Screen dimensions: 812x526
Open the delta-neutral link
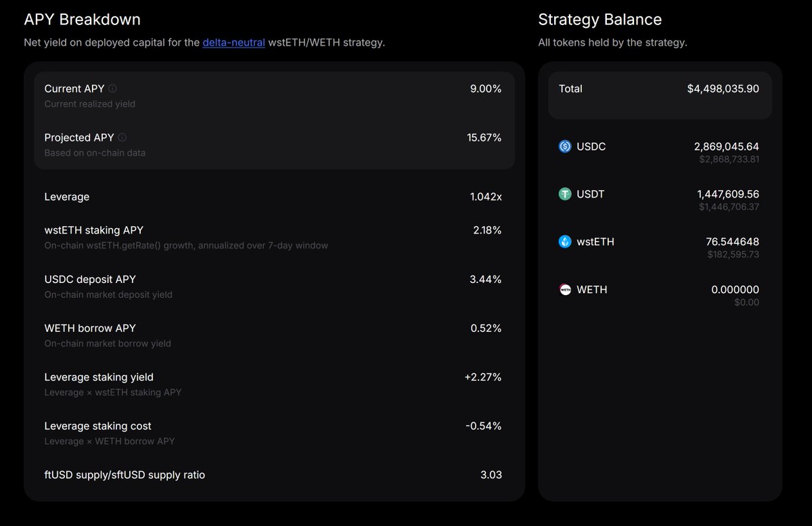coord(233,43)
